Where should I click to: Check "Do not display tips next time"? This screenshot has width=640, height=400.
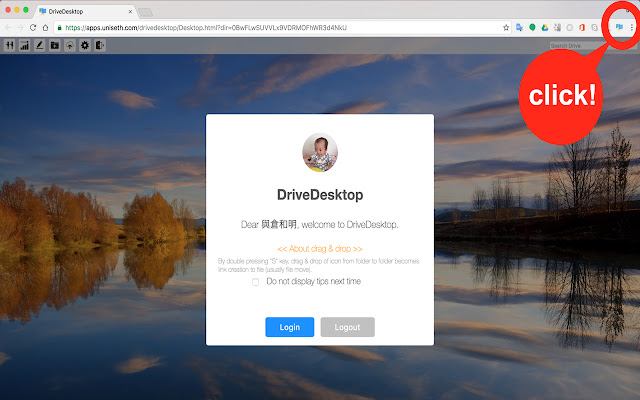(x=256, y=282)
